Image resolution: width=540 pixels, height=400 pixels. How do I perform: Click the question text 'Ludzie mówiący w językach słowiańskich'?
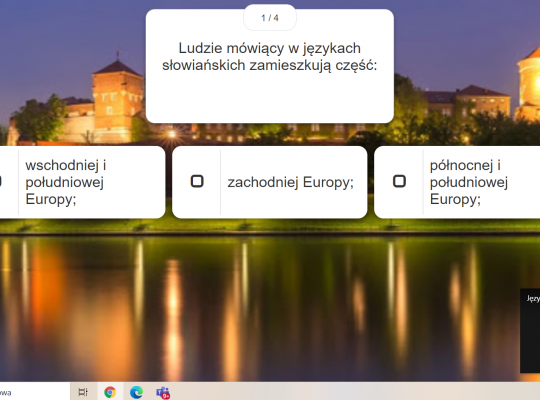tap(270, 57)
